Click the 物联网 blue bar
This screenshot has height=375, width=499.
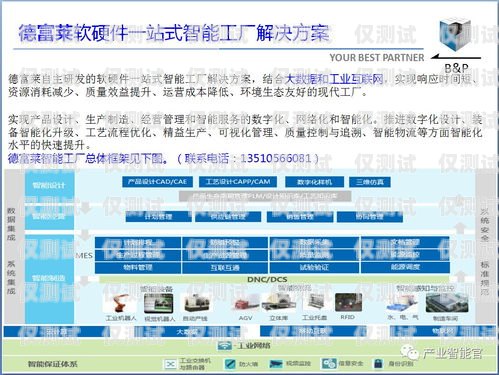(x=442, y=331)
